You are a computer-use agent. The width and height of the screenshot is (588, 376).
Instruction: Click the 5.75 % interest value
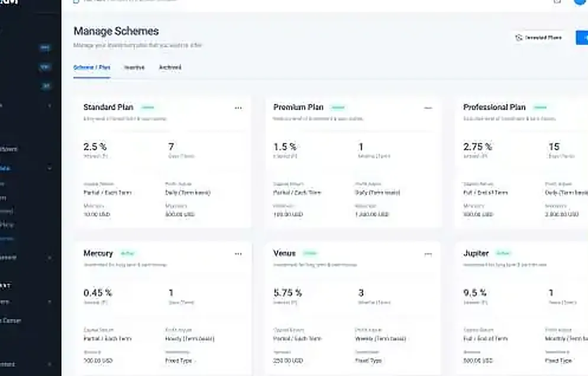287,293
